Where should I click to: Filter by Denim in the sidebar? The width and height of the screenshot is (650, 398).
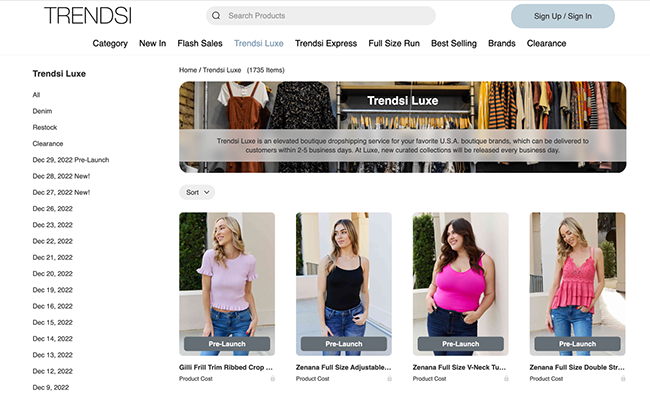tap(42, 111)
